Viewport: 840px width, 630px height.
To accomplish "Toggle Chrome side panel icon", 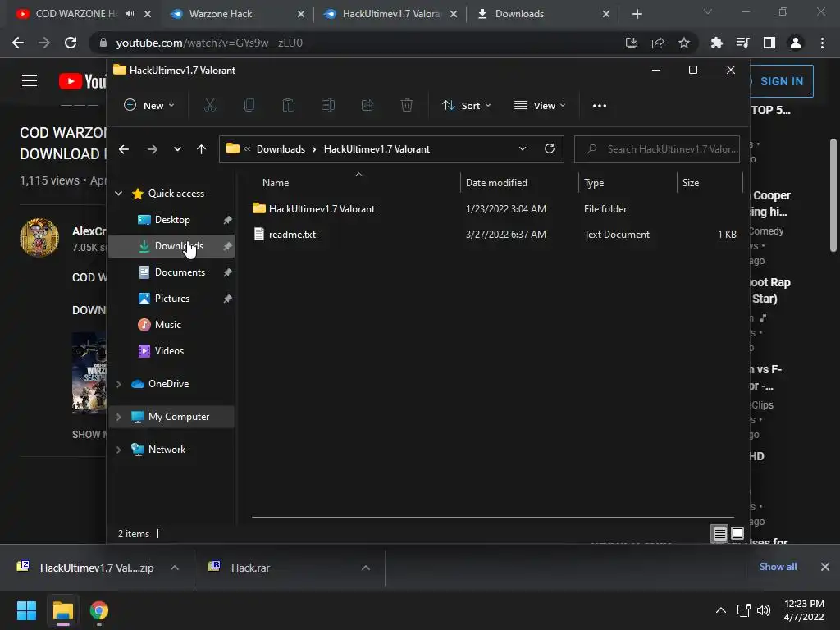I will (769, 43).
